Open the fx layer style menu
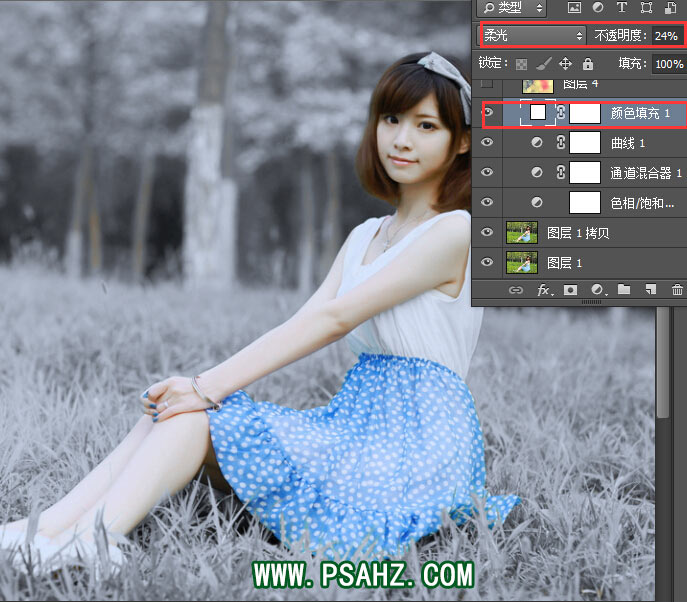This screenshot has width=687, height=602. click(x=544, y=290)
